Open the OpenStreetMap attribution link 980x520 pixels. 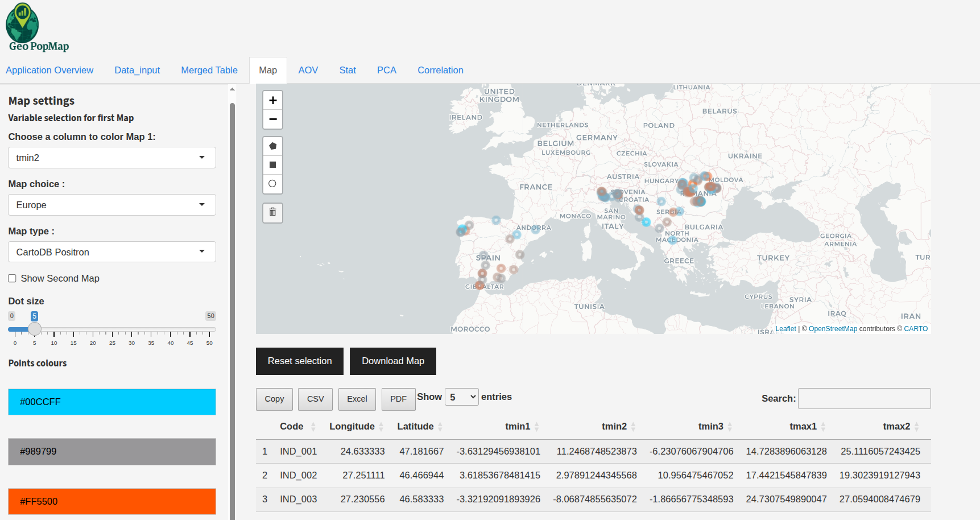[833, 329]
